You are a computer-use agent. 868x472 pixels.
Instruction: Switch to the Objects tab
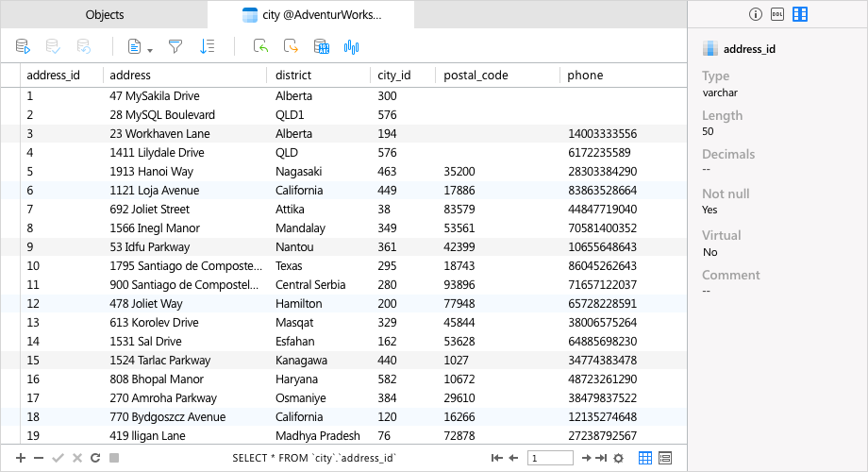pyautogui.click(x=105, y=15)
